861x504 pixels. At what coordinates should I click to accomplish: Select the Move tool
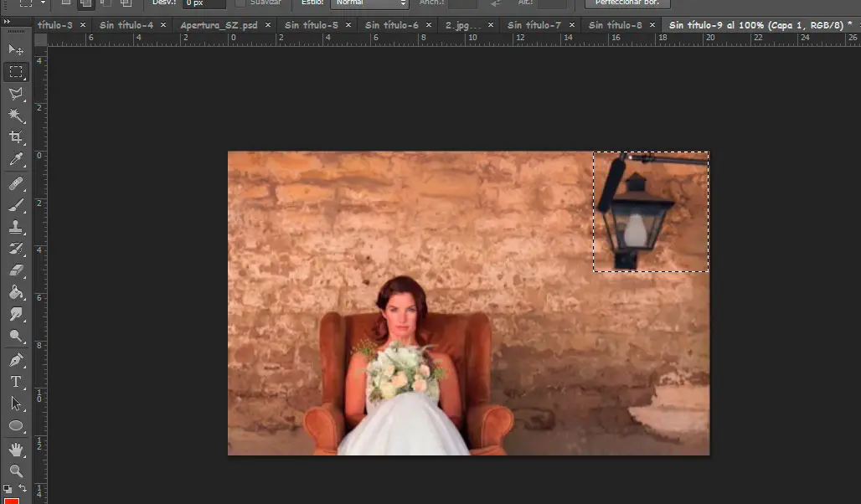coord(16,50)
